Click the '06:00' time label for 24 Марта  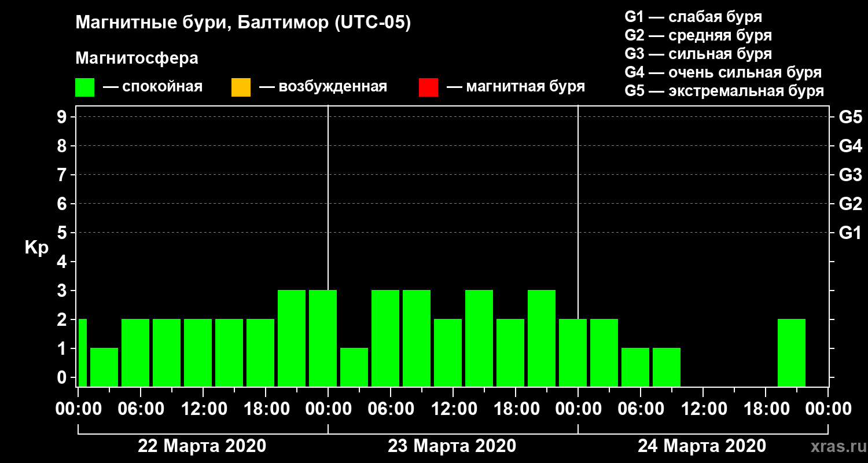[x=641, y=409]
